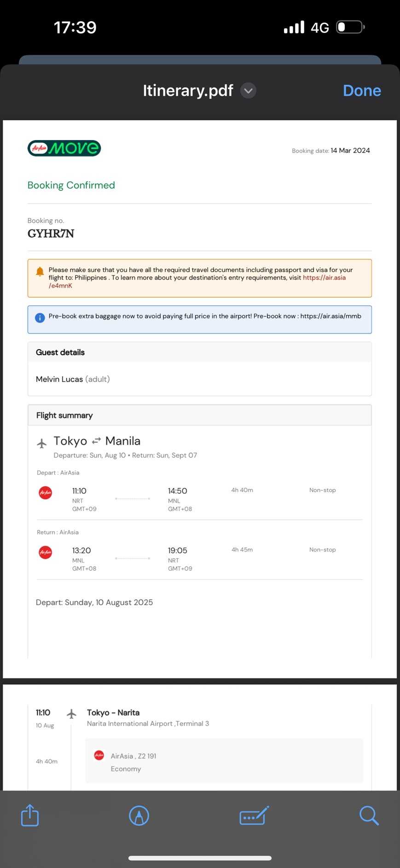Tap the blue info icon
This screenshot has height=868, width=400.
pyautogui.click(x=40, y=317)
